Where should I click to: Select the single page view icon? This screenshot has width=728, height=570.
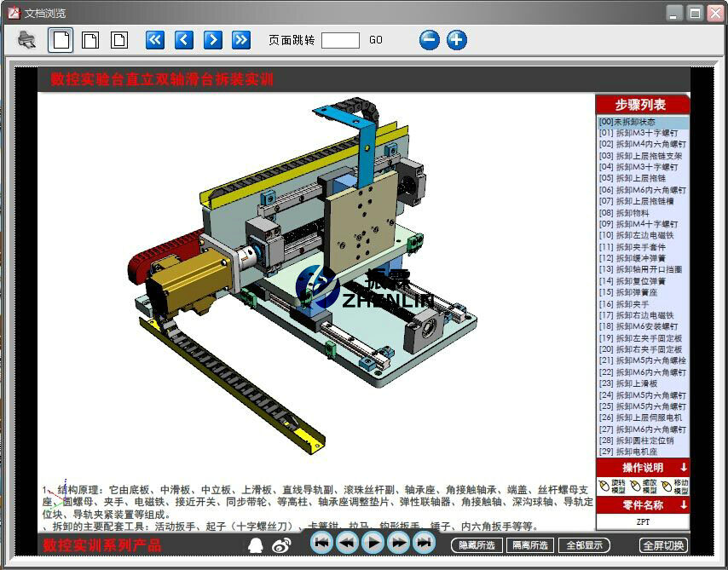pos(61,39)
